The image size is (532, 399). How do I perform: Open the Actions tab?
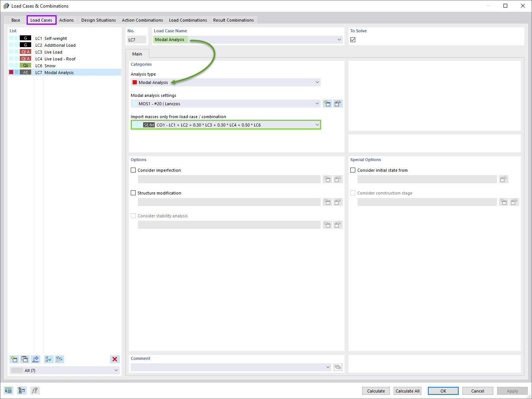point(66,20)
